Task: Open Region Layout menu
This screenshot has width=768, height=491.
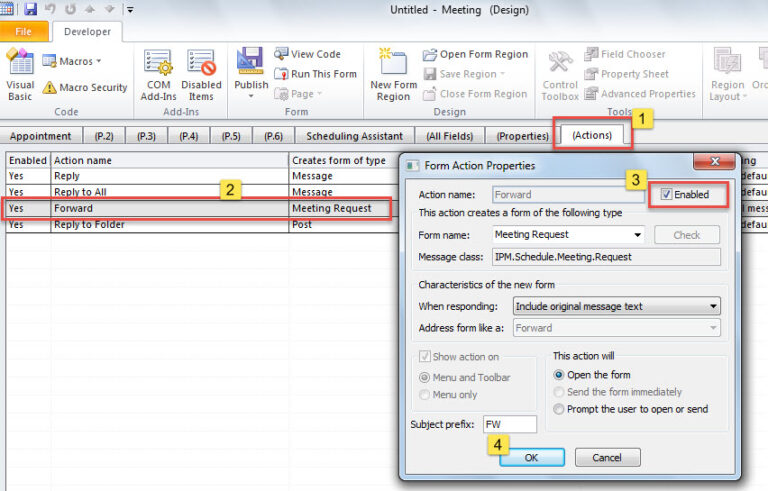Action: (x=727, y=75)
